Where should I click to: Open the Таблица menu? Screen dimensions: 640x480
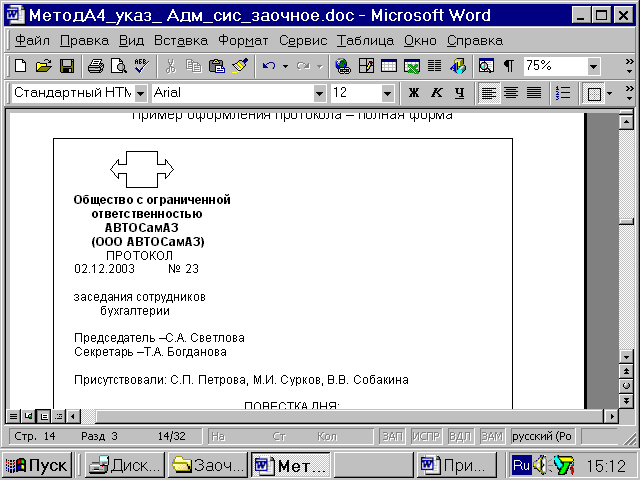coord(365,40)
